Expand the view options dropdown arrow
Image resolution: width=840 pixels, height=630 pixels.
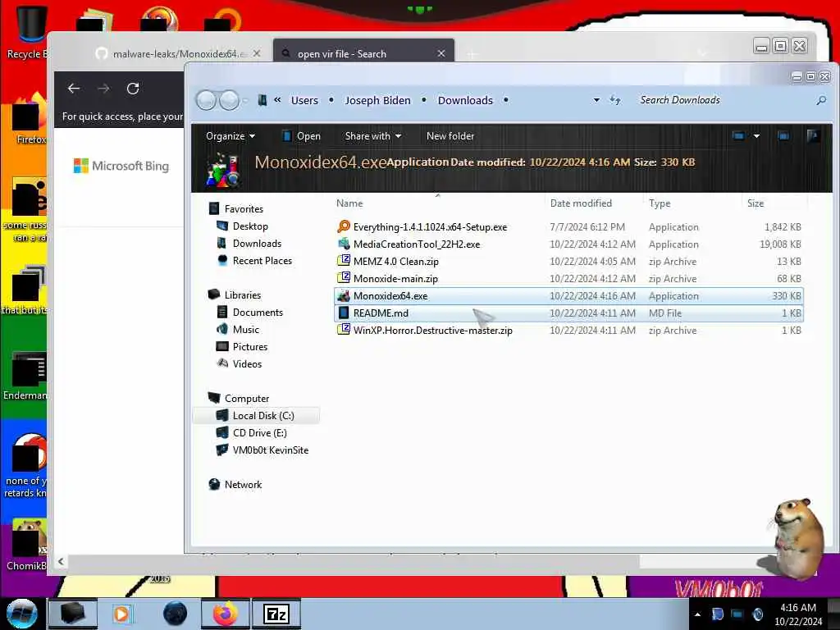(756, 136)
